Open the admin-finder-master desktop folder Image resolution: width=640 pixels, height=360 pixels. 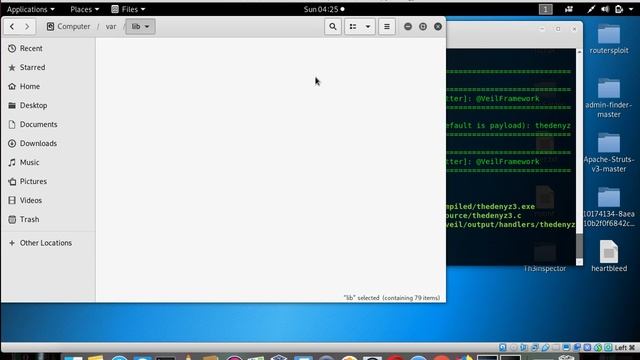[x=609, y=98]
